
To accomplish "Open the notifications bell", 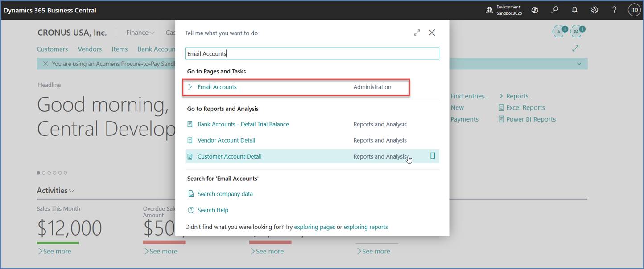I will point(575,10).
